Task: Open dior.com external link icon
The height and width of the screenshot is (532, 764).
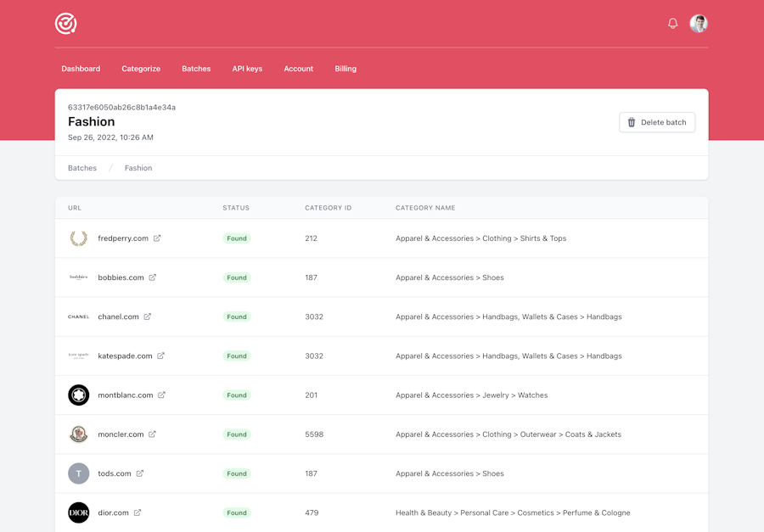Action: (138, 512)
